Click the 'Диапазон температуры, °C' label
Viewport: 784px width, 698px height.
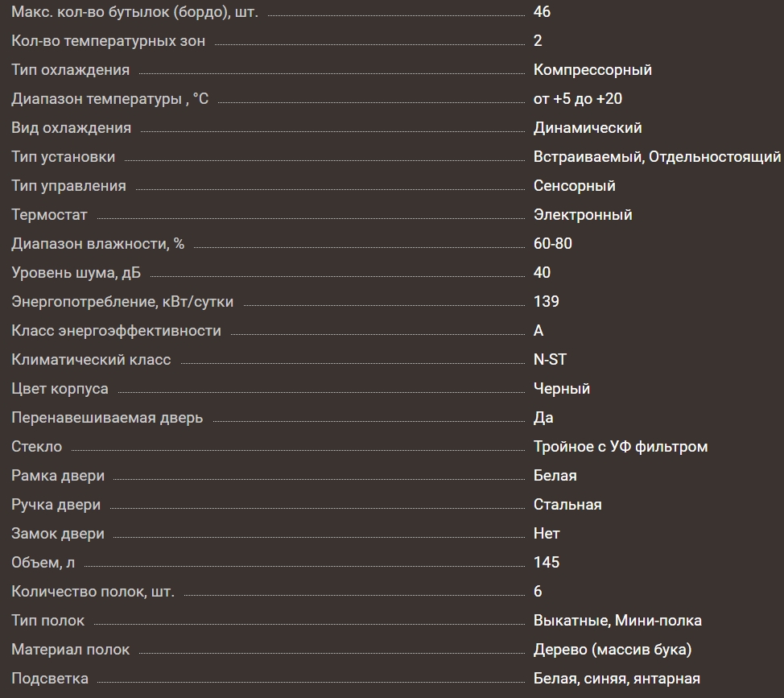click(x=109, y=99)
